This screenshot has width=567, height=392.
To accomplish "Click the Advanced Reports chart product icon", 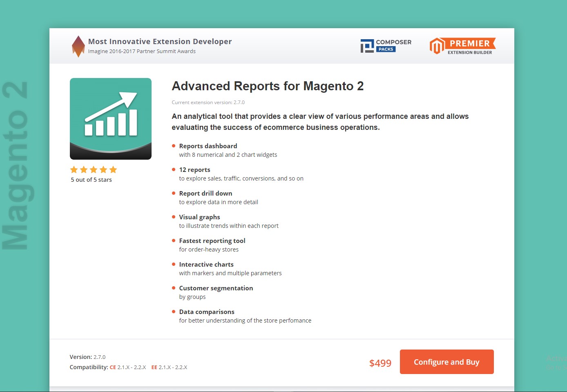I will click(111, 118).
